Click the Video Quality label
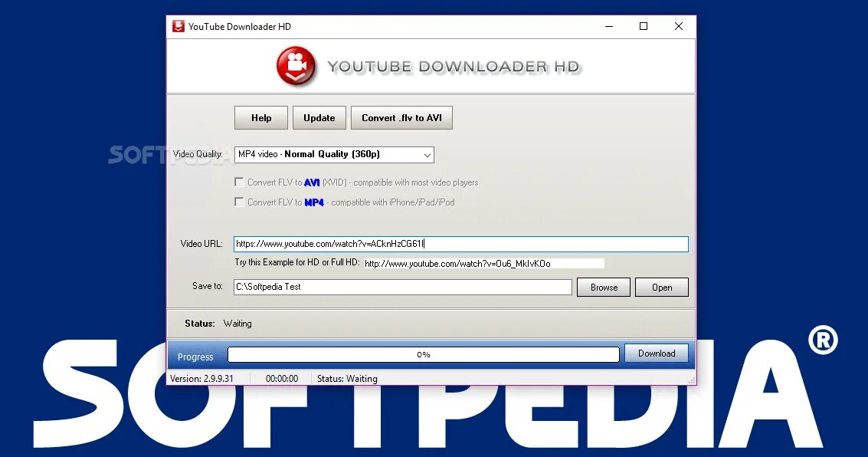 pos(198,154)
